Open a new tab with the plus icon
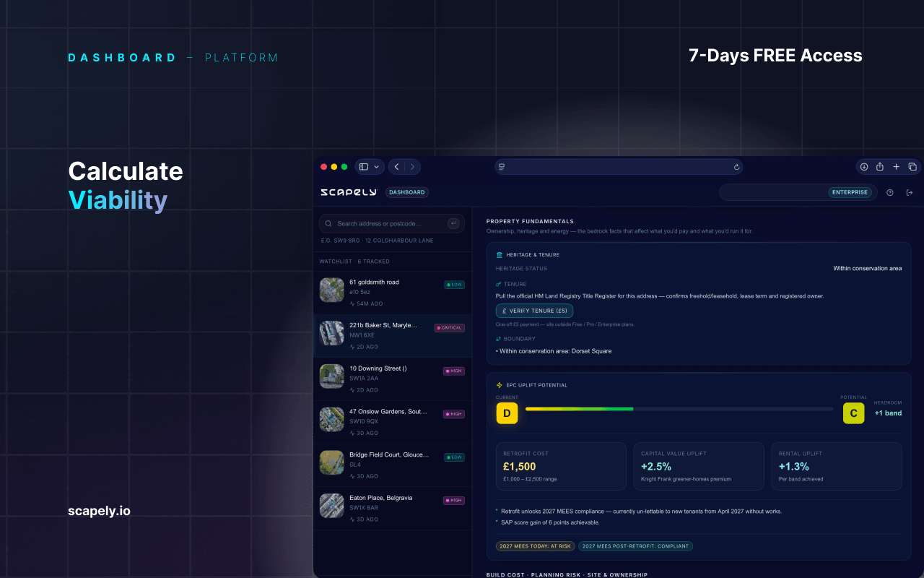The width and height of the screenshot is (924, 578). pos(896,167)
